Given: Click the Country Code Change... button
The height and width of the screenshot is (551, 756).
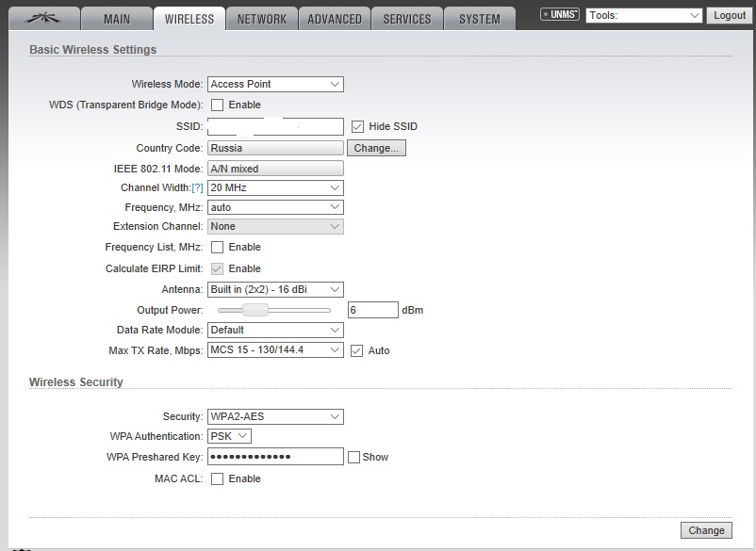Looking at the screenshot, I should tap(376, 148).
